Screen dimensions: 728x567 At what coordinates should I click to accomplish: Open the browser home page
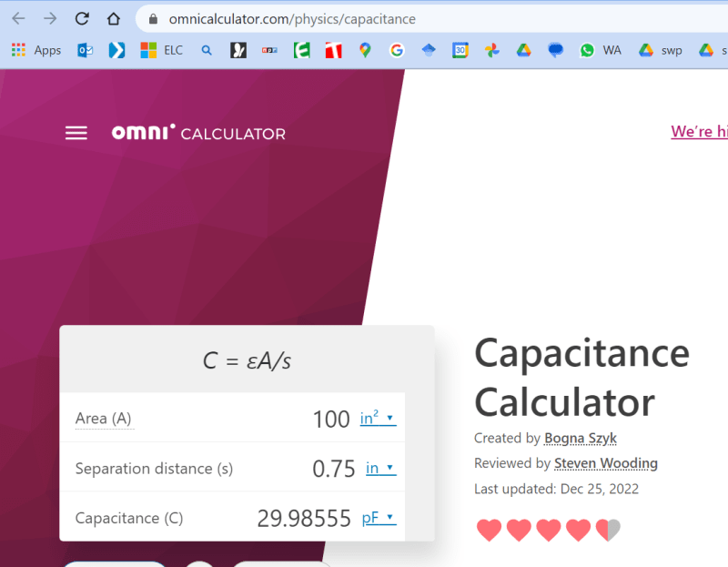pyautogui.click(x=114, y=18)
